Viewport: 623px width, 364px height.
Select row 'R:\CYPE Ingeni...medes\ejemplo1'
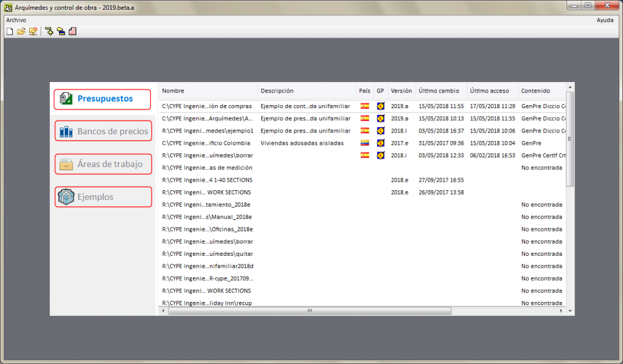[x=362, y=131]
